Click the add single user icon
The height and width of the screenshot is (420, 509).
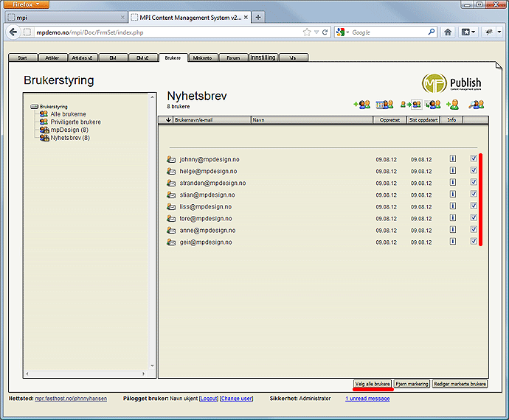(452, 105)
